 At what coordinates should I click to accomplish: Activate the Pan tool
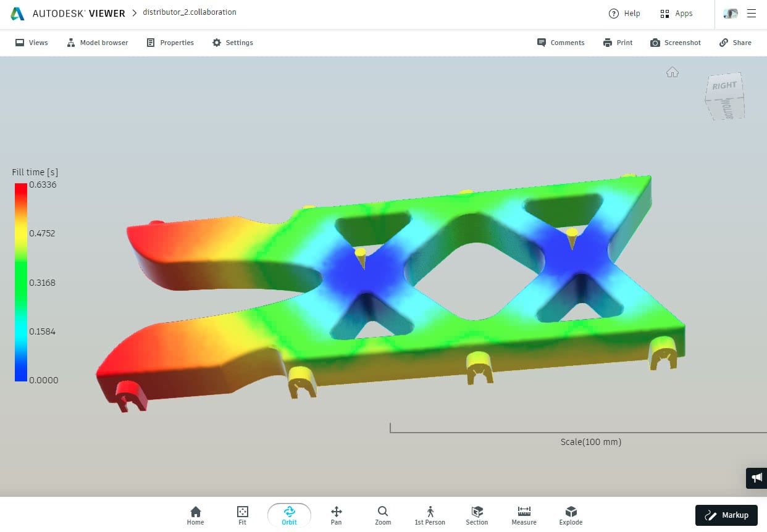[336, 515]
